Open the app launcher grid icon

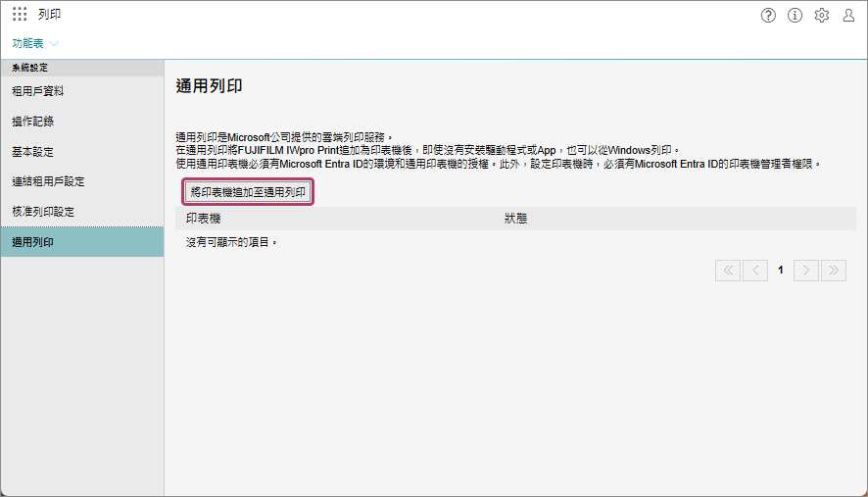point(20,15)
